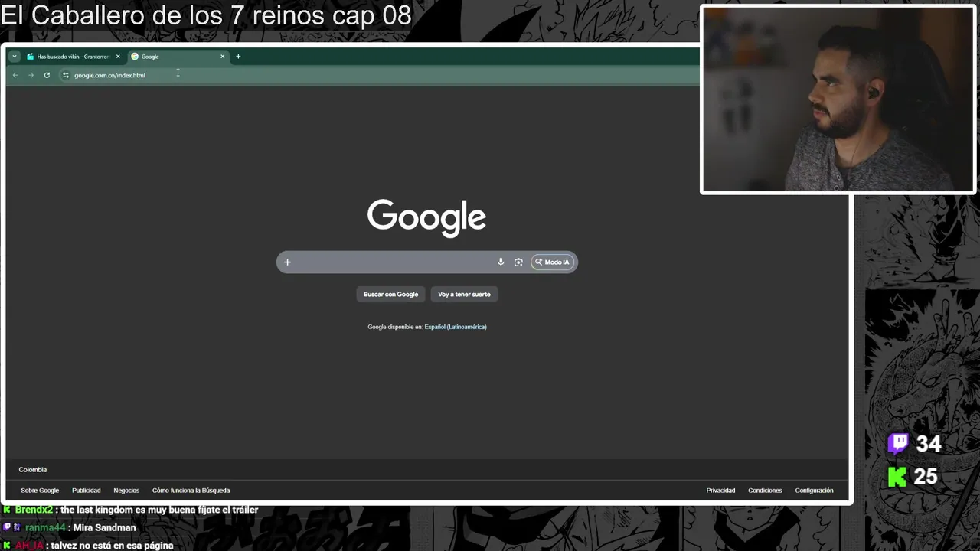The width and height of the screenshot is (980, 551).
Task: Open the Negocios footer link
Action: click(x=126, y=491)
